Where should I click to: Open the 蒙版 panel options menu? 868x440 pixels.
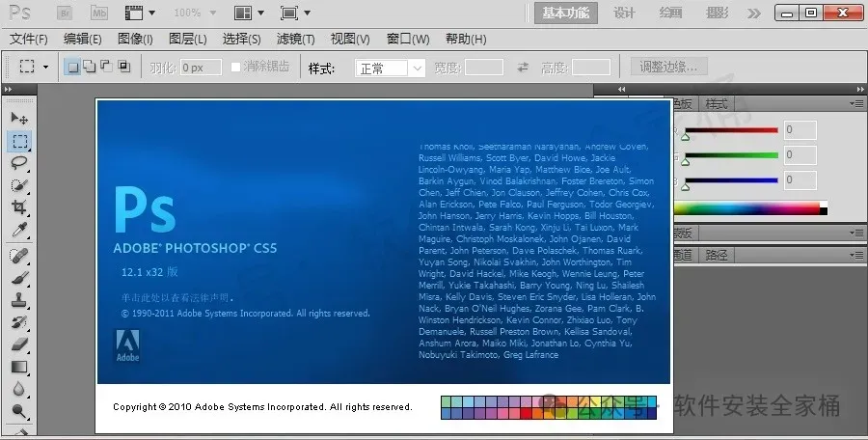pos(856,233)
